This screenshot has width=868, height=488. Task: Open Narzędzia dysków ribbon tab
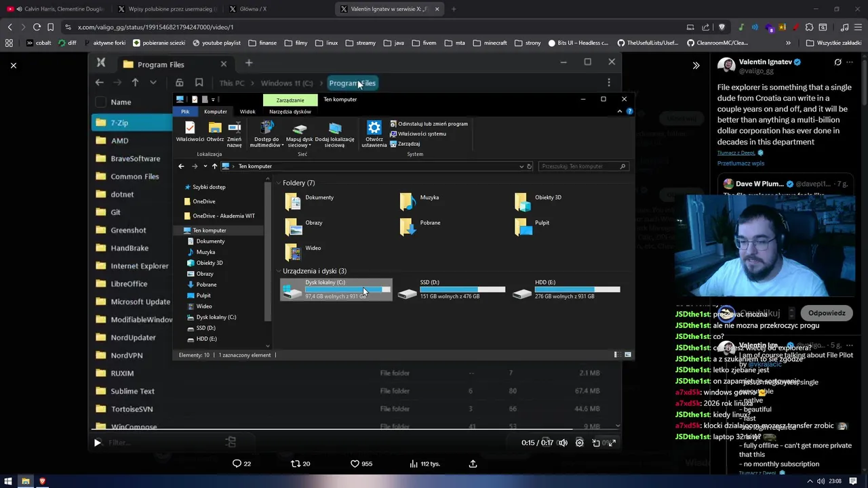(x=290, y=112)
